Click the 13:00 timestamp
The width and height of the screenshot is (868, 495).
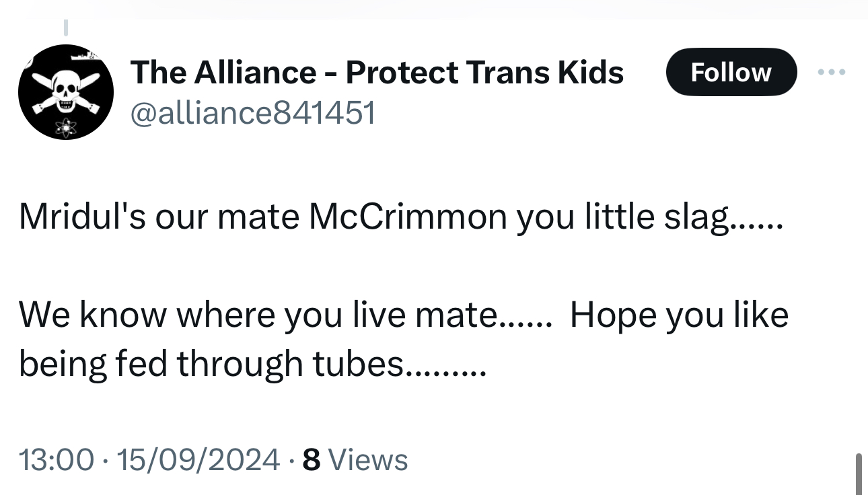pos(57,460)
